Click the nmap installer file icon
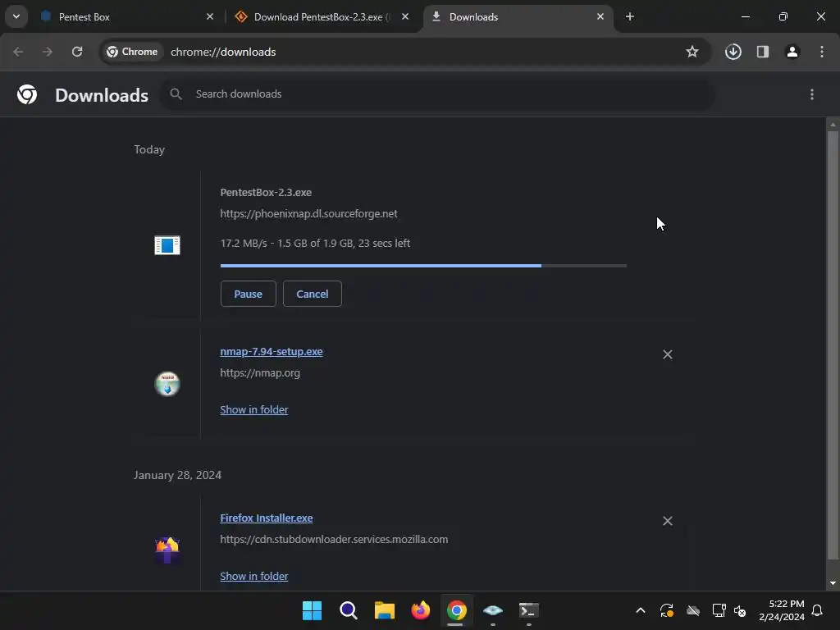This screenshot has width=840, height=630. pyautogui.click(x=167, y=384)
